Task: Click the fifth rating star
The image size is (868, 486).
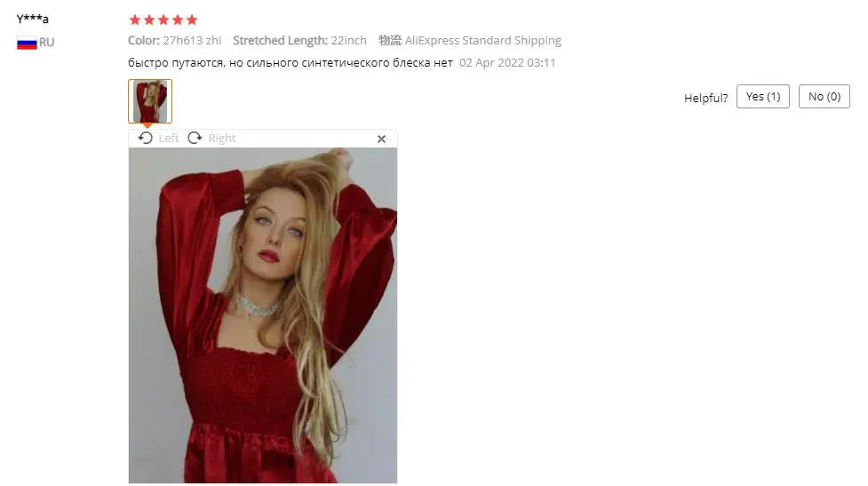Action: [x=192, y=20]
